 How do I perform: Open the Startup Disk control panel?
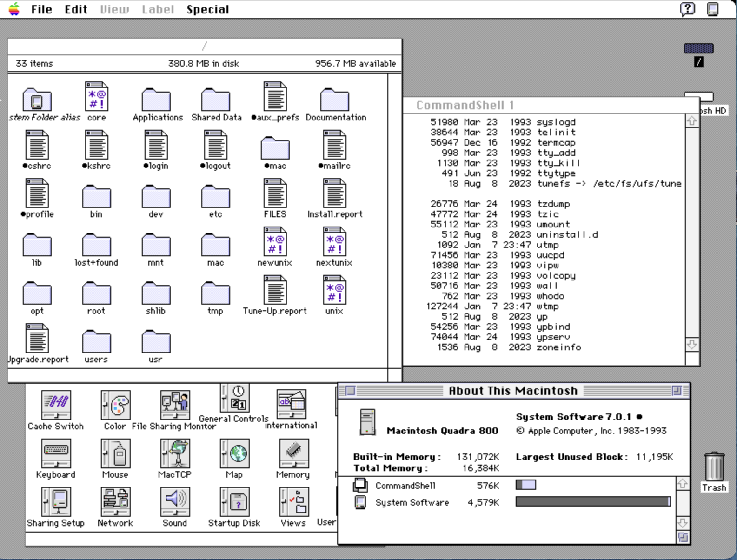click(x=234, y=502)
